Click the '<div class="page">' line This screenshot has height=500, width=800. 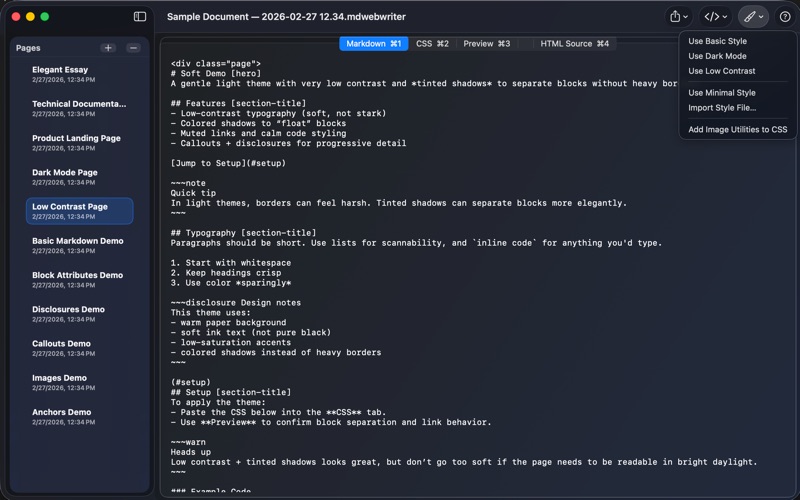click(216, 64)
